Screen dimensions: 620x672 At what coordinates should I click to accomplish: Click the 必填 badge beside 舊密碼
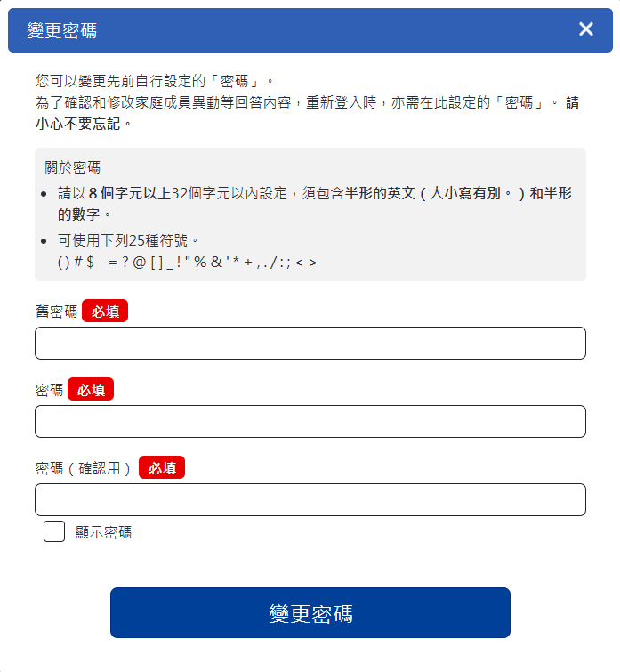(105, 312)
